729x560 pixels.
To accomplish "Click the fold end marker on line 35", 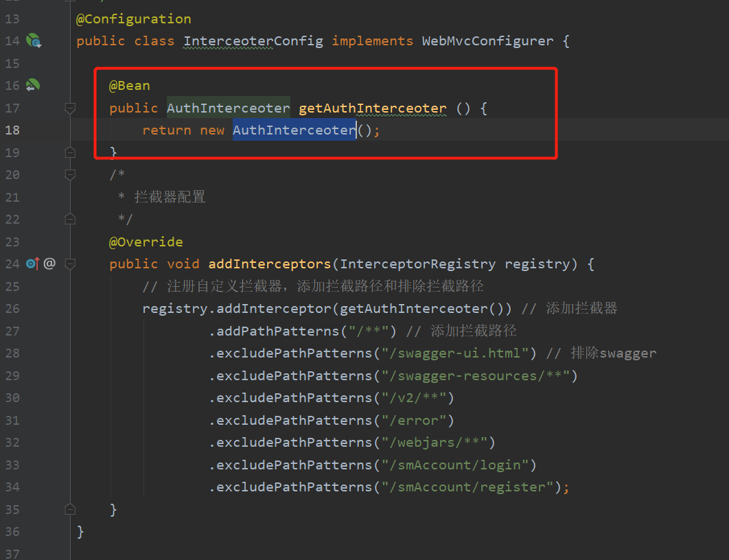I will point(70,509).
